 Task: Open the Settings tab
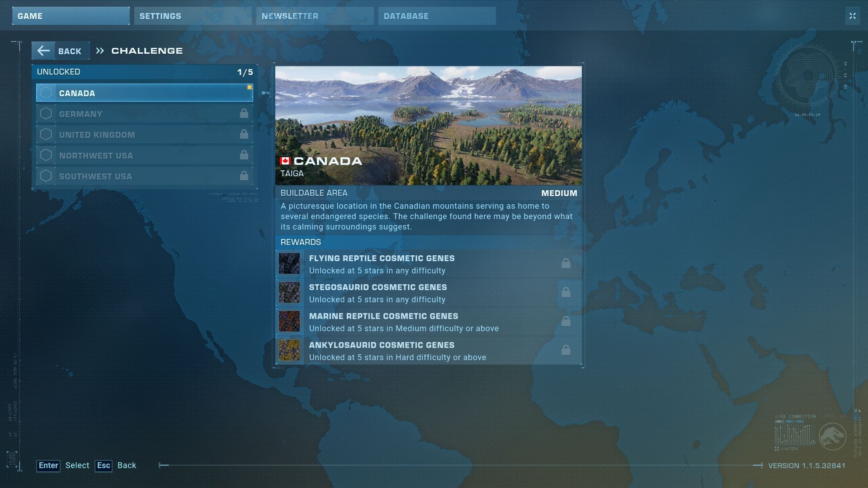click(193, 16)
